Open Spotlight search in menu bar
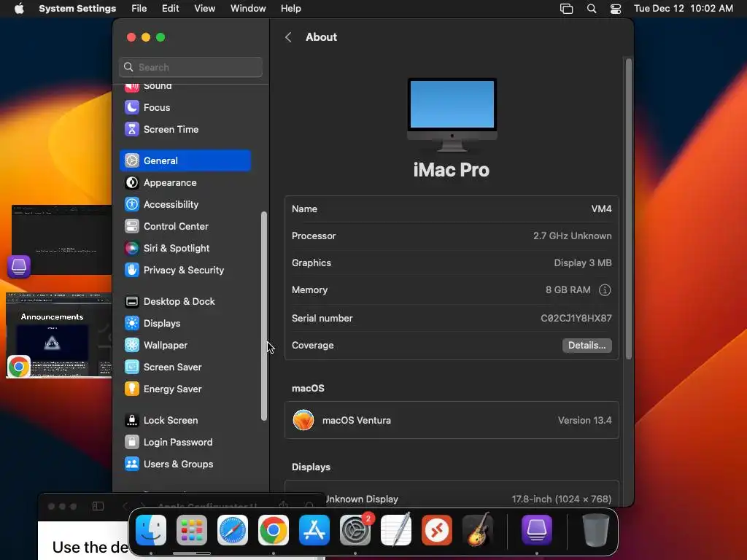This screenshot has height=560, width=747. (592, 9)
